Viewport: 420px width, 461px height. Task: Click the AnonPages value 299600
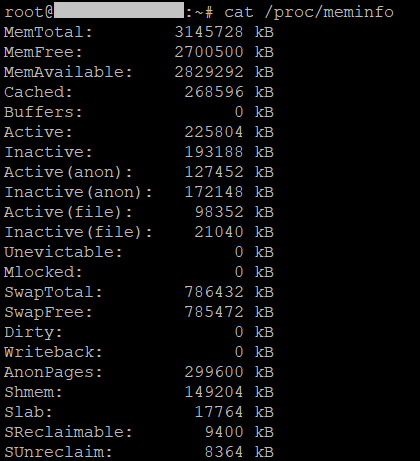[214, 372]
